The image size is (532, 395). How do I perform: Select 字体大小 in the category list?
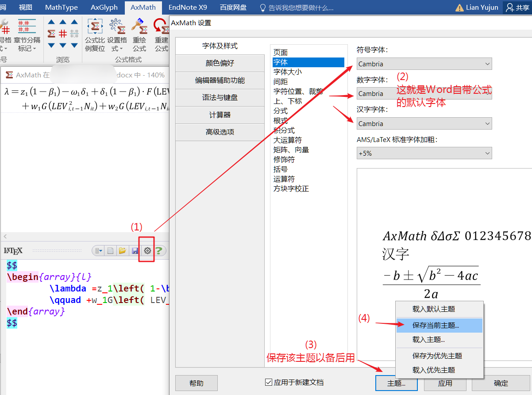pos(288,72)
